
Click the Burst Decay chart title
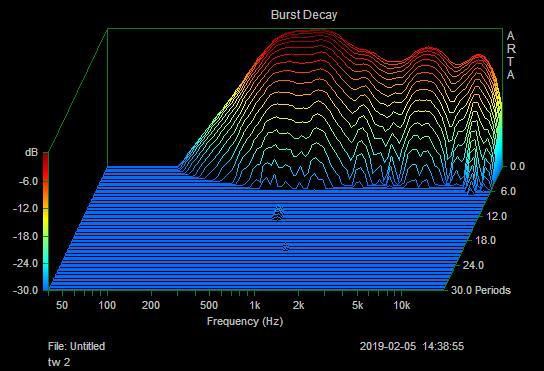304,15
